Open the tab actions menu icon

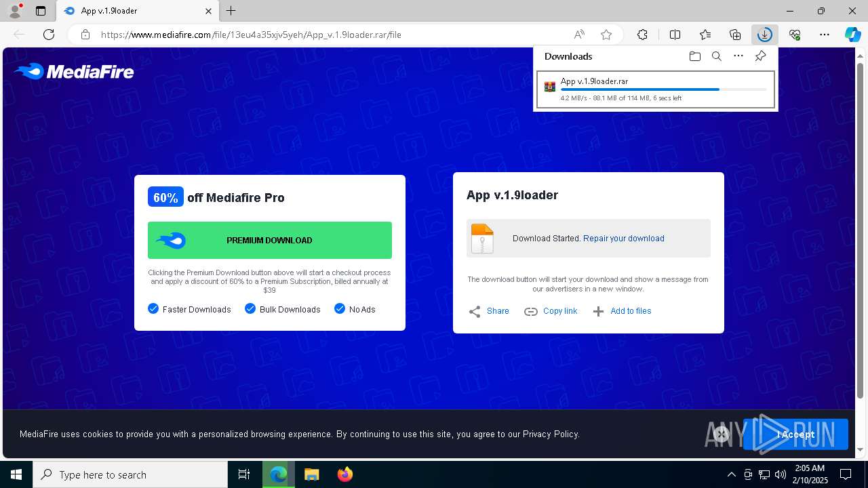pos(41,11)
